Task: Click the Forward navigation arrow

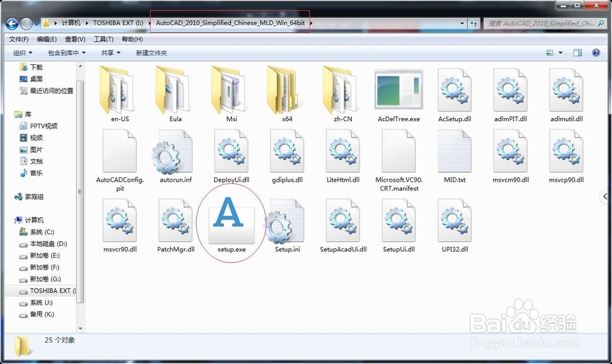Action: pyautogui.click(x=26, y=24)
